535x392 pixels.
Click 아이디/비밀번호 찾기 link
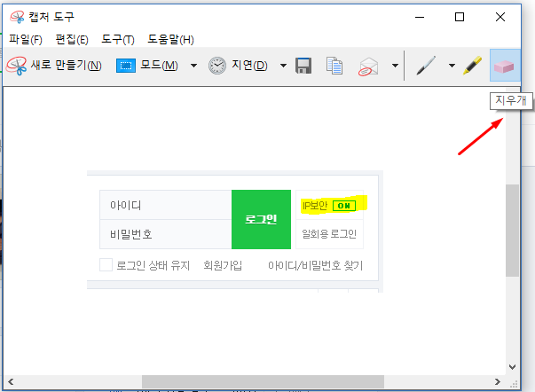316,265
